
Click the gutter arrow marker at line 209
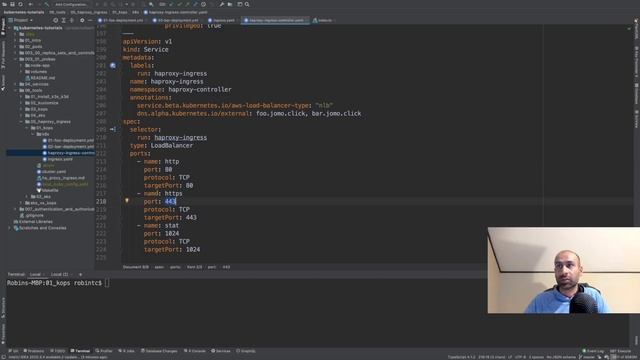point(113,129)
